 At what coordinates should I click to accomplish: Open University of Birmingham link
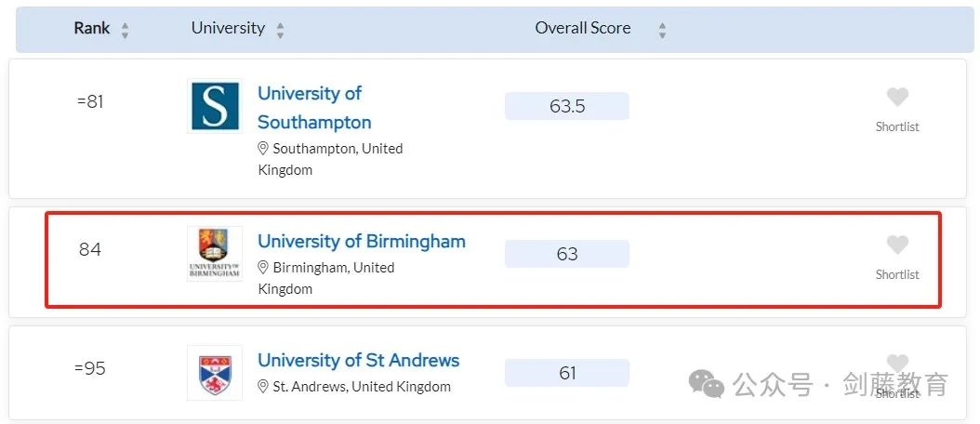click(362, 241)
